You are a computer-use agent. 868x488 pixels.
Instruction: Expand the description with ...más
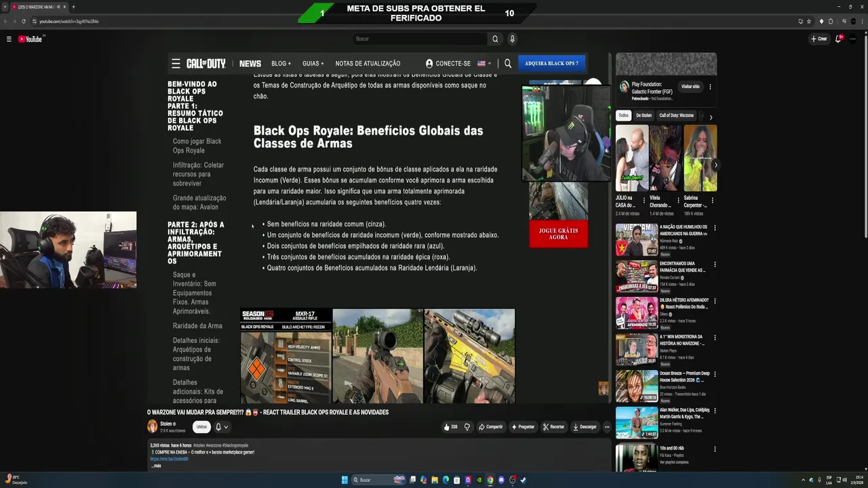156,466
